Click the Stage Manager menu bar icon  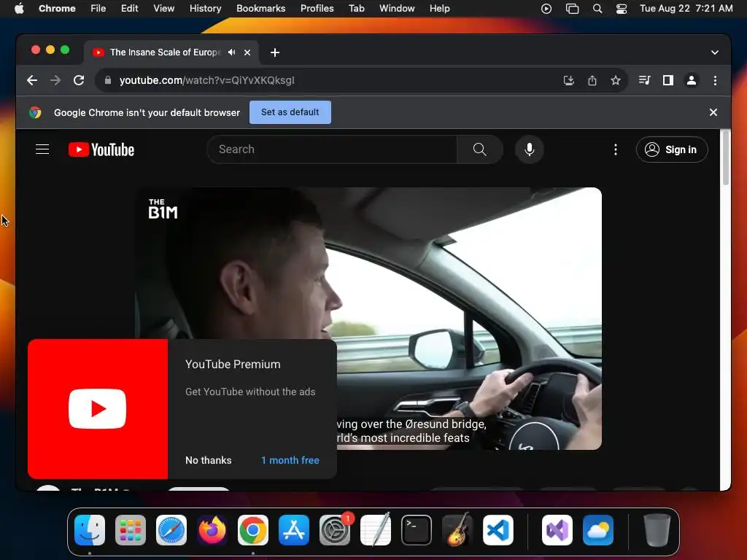point(572,9)
